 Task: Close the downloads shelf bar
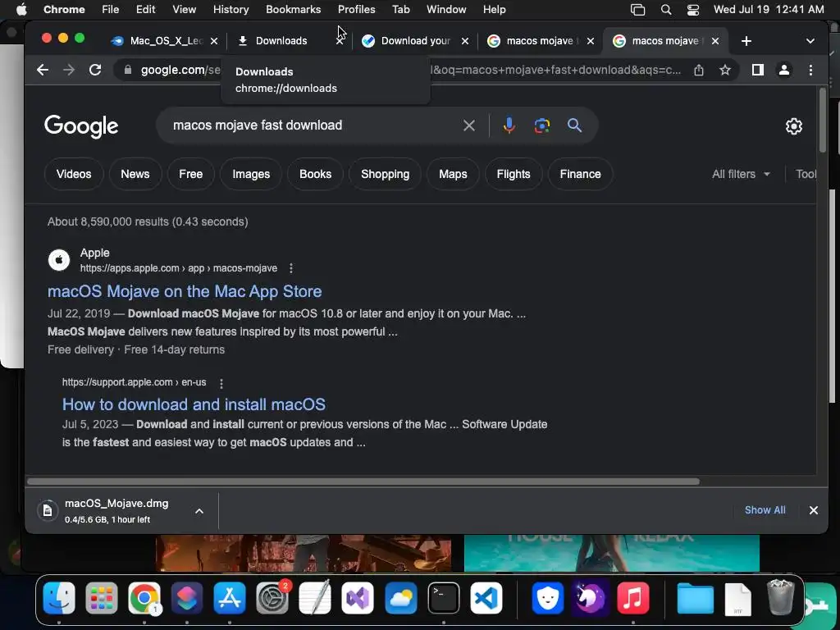[x=813, y=510]
